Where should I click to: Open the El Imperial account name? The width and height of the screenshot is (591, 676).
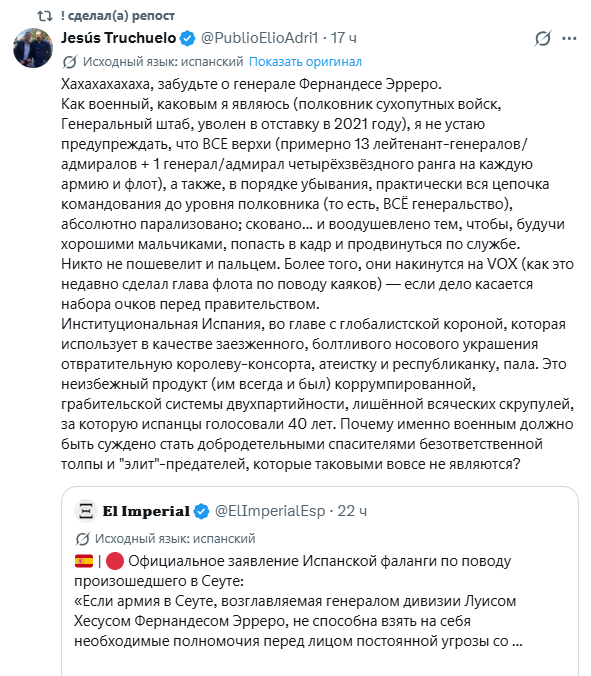146,511
